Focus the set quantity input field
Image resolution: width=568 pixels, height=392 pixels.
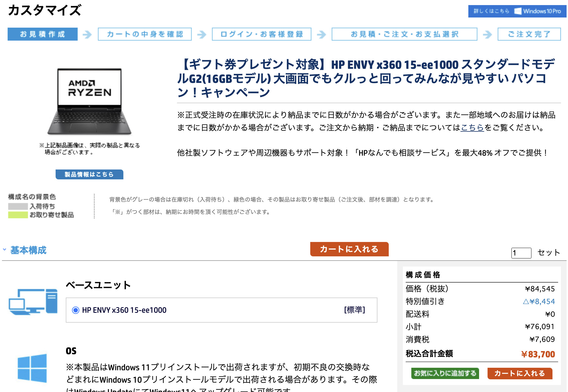[x=521, y=253]
